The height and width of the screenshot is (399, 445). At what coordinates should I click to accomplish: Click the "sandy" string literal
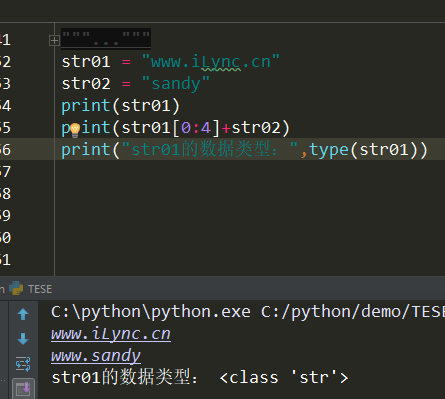coord(176,83)
